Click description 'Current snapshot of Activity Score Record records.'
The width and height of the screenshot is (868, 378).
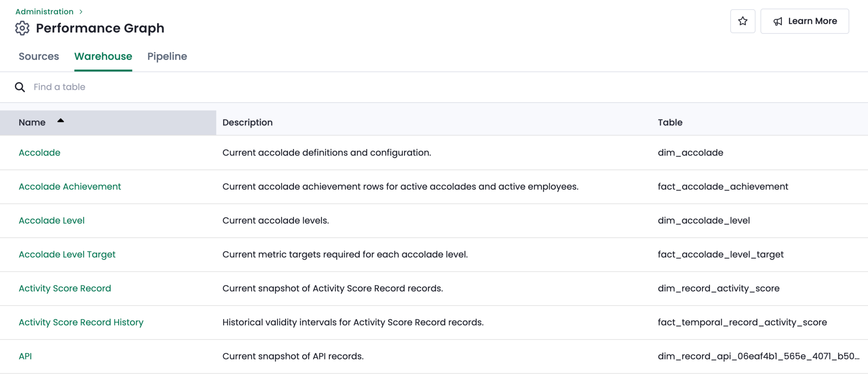click(333, 288)
